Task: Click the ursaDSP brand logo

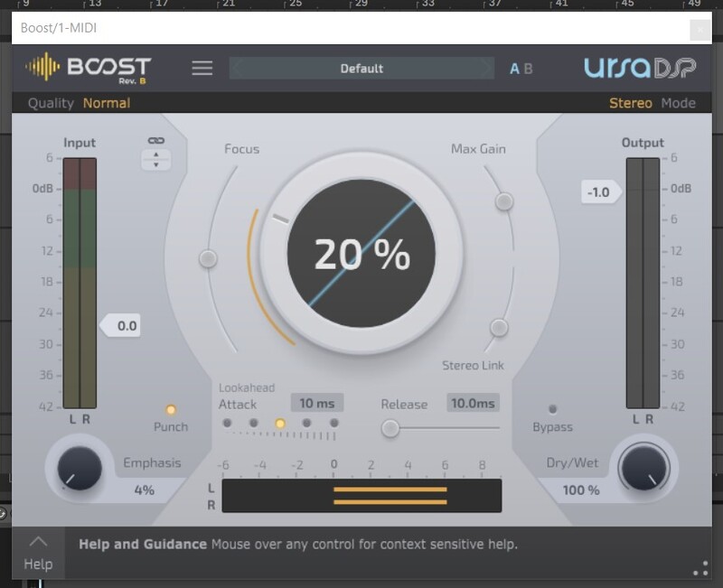Action: (x=640, y=68)
